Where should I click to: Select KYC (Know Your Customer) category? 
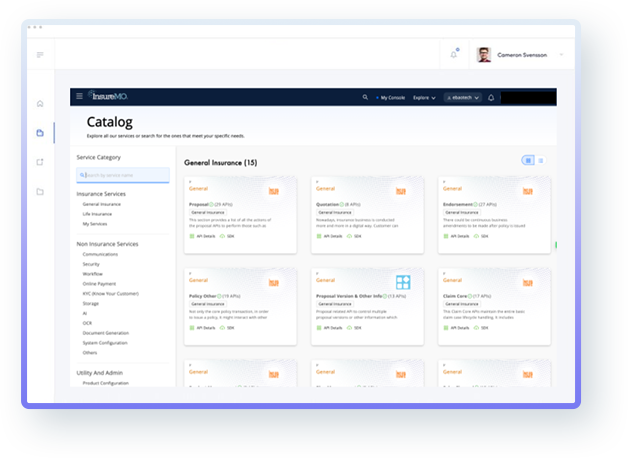click(111, 293)
